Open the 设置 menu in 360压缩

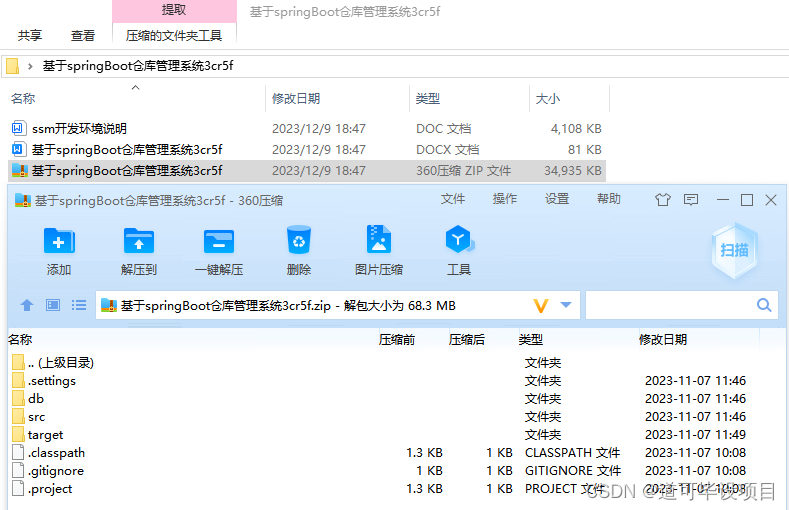coord(557,199)
